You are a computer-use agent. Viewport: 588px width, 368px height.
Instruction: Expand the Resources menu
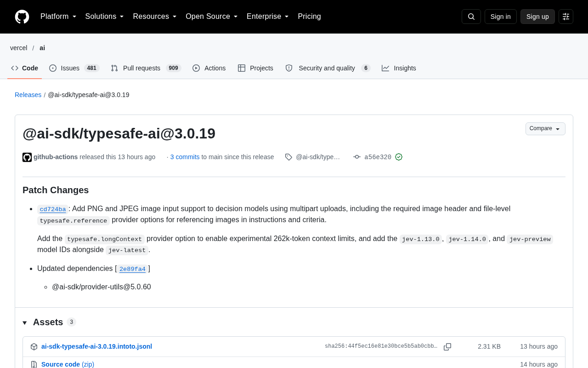point(155,17)
